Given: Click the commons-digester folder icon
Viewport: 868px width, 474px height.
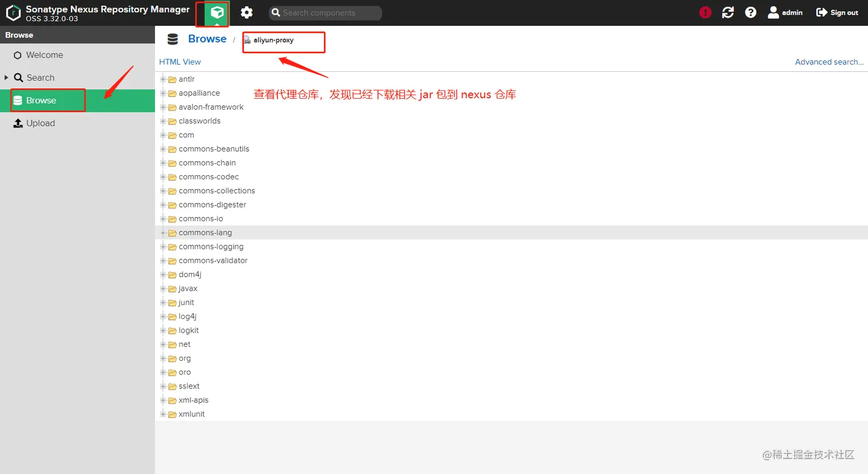Looking at the screenshot, I should (x=172, y=205).
